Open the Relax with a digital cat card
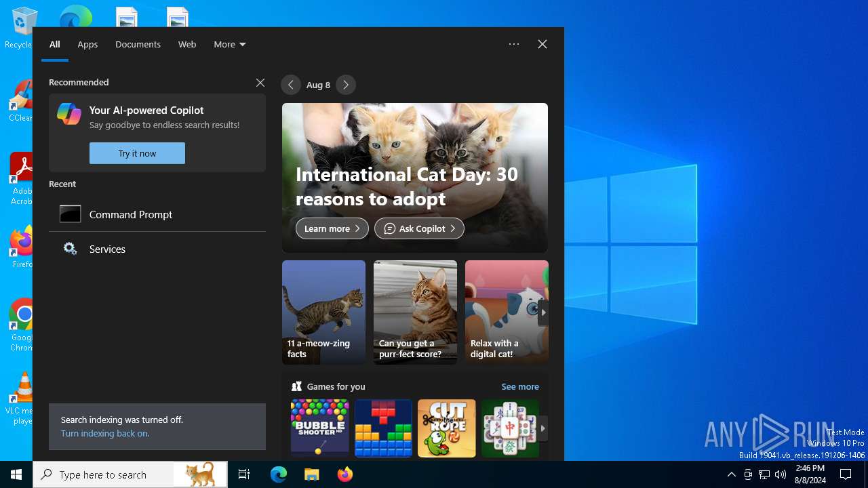868x488 pixels. pos(507,312)
